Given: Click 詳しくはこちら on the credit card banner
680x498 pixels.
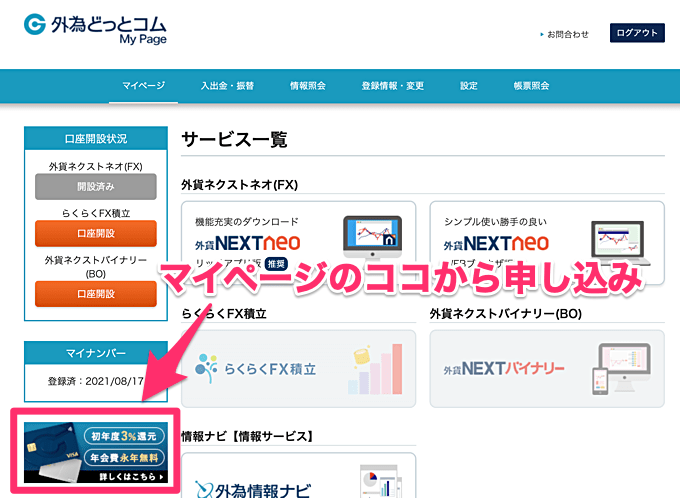Looking at the screenshot, I should point(127,477).
